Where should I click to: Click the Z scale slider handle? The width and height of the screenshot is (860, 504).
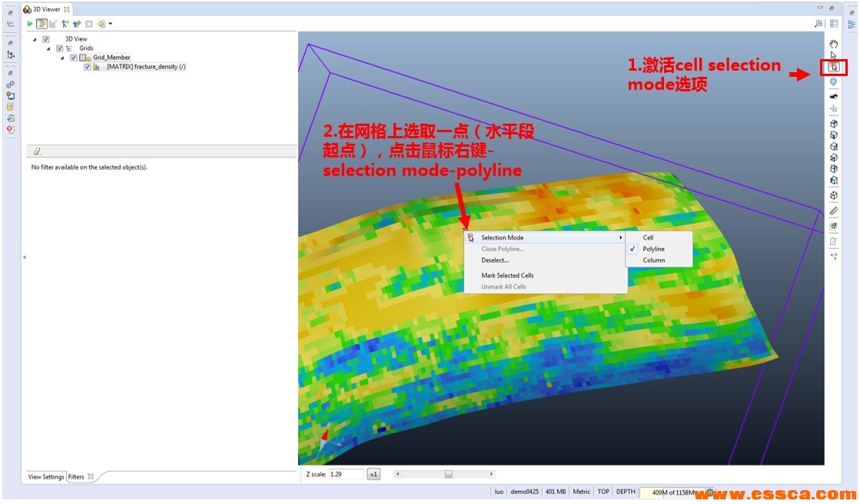click(448, 474)
